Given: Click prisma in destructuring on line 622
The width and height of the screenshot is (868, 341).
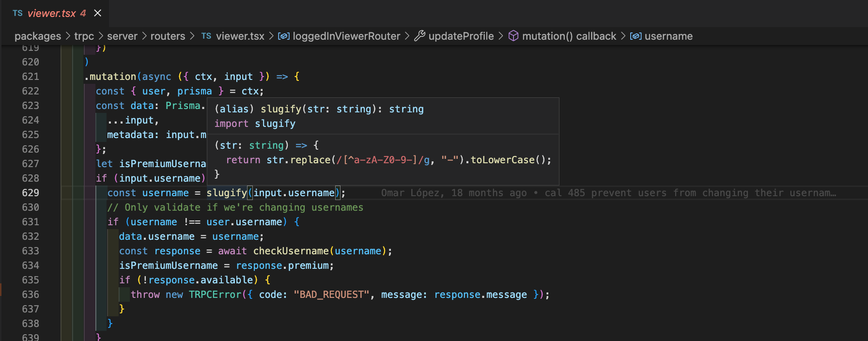Looking at the screenshot, I should (x=195, y=91).
